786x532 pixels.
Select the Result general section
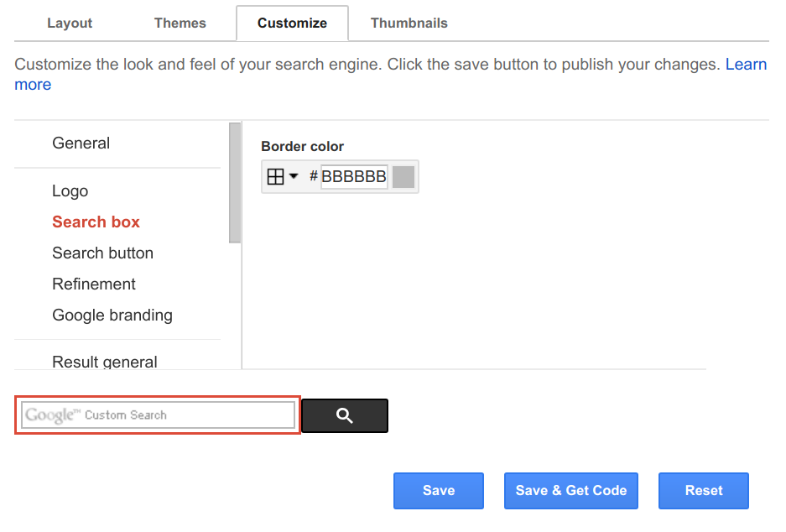pyautogui.click(x=104, y=361)
